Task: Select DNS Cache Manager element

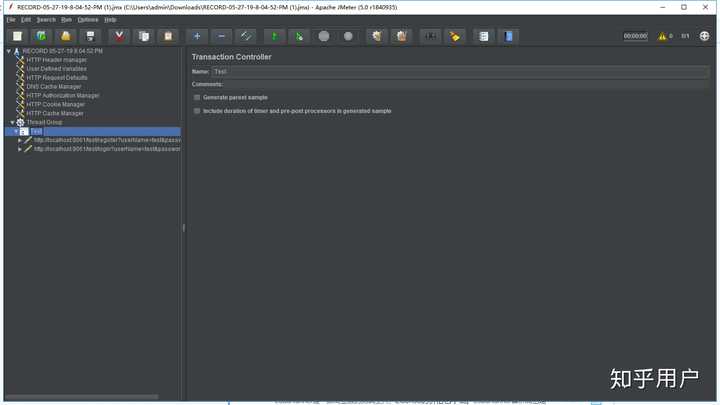Action: [54, 87]
